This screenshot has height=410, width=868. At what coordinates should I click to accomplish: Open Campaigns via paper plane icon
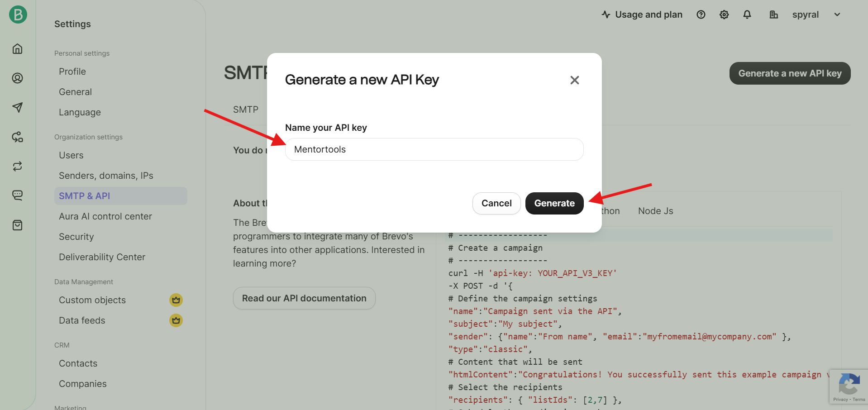coord(18,107)
